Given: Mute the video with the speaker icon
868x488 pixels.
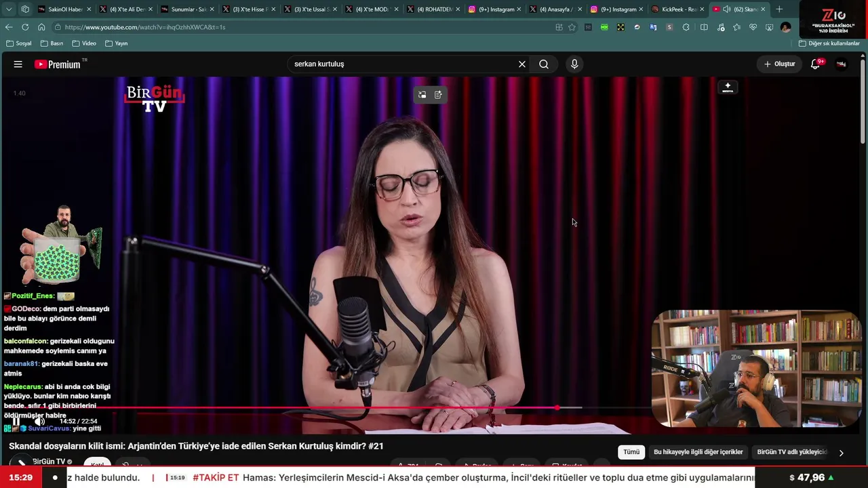Looking at the screenshot, I should [x=39, y=422].
